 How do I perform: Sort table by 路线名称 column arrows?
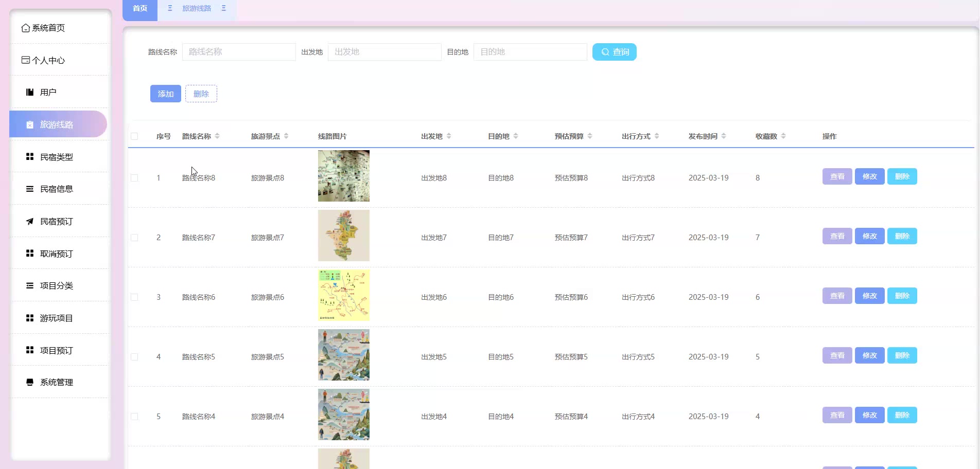tap(217, 136)
